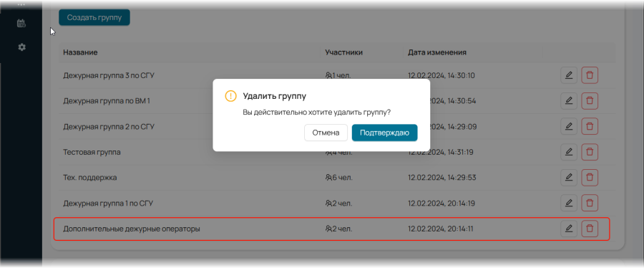This screenshot has height=268, width=644.
Task: Click the Участники column header
Action: [343, 52]
